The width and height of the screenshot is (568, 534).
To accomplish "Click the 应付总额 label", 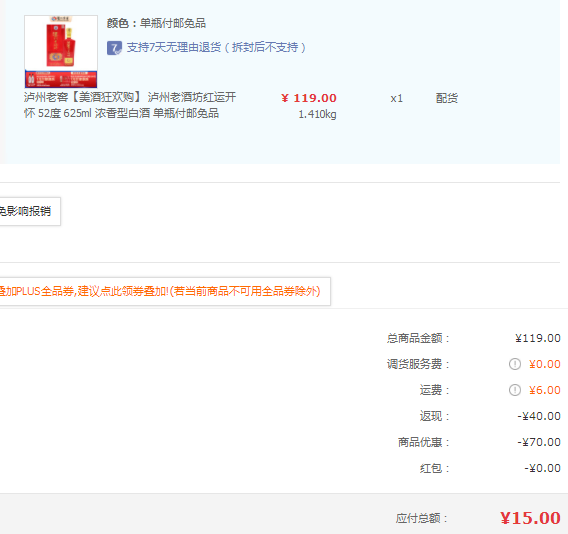I will coord(422,518).
